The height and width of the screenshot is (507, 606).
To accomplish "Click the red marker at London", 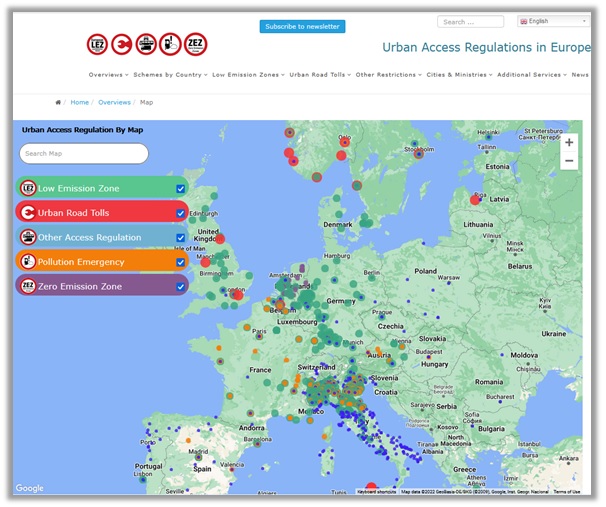I will tap(238, 296).
